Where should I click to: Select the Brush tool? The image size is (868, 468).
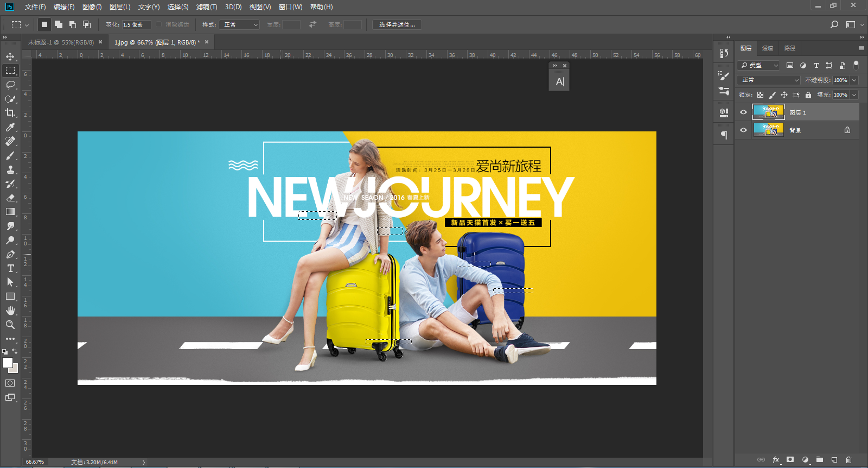(x=10, y=155)
